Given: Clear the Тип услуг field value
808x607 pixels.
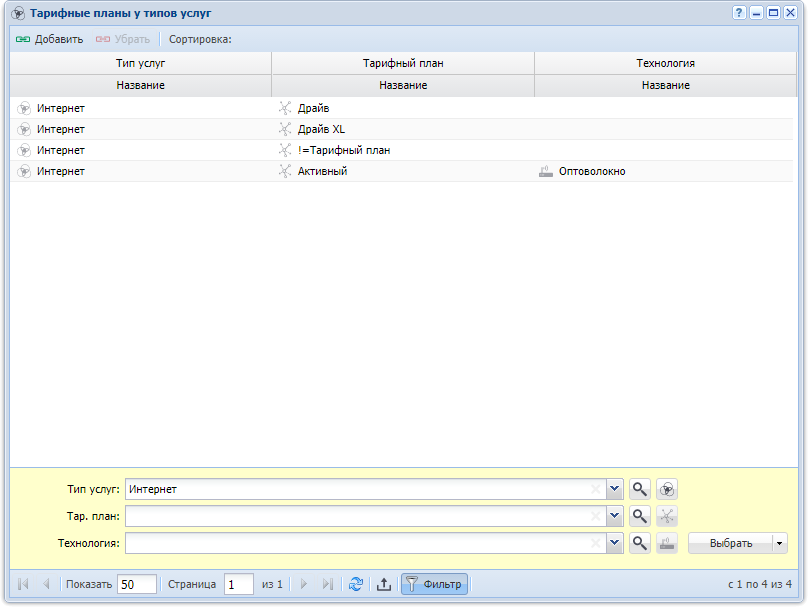Looking at the screenshot, I should (596, 489).
